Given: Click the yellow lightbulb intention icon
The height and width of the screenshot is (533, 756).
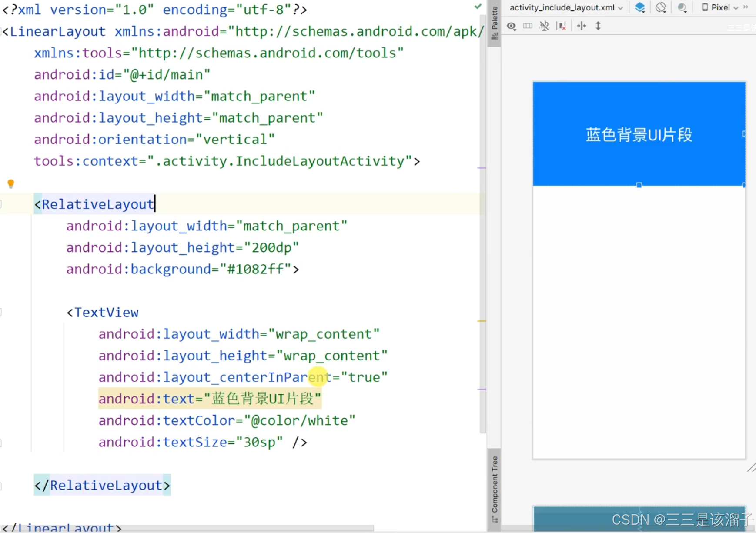Looking at the screenshot, I should tap(11, 183).
